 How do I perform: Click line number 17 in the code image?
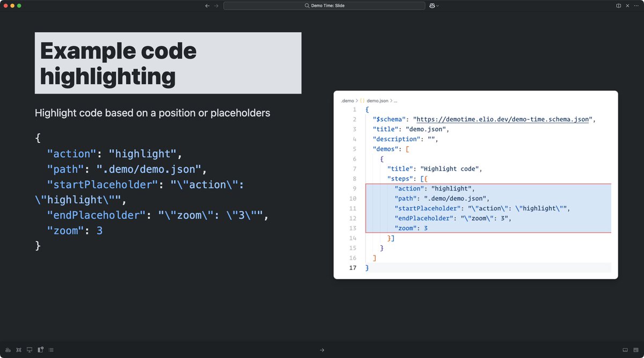pos(353,267)
